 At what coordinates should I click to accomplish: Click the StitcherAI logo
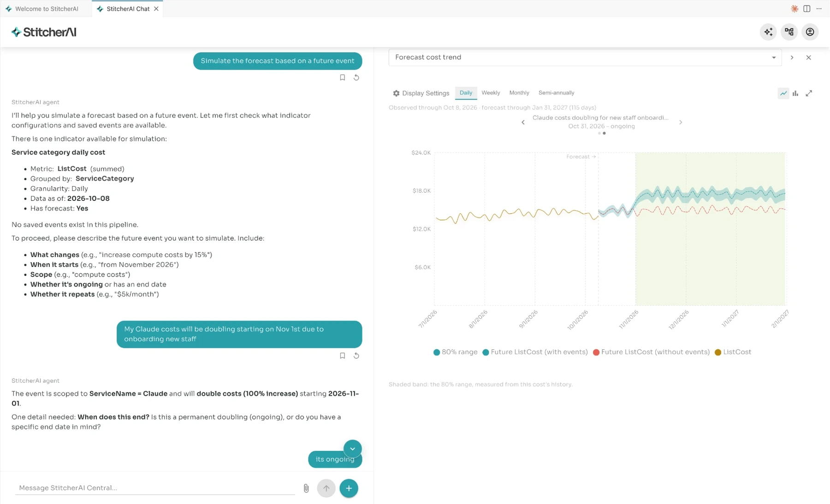coord(44,32)
